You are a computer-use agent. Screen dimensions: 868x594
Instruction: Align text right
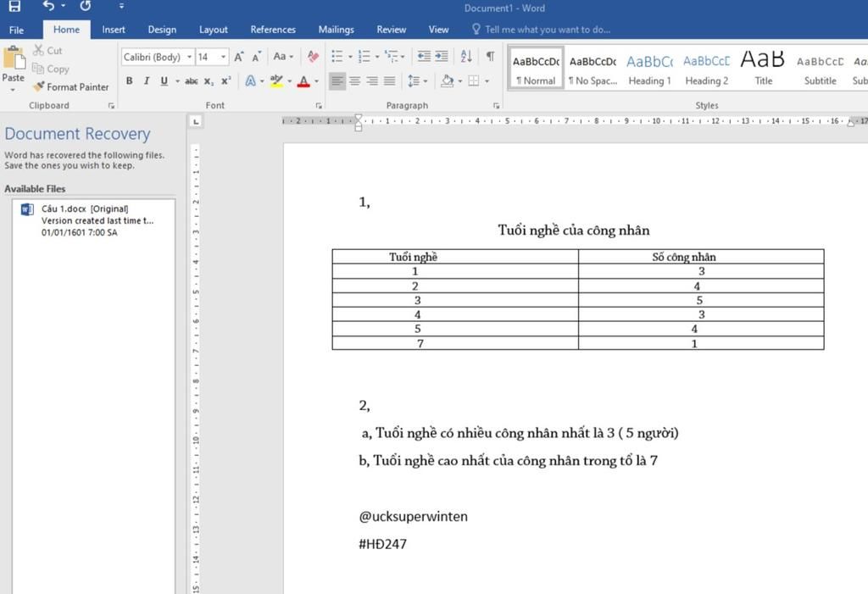click(373, 81)
